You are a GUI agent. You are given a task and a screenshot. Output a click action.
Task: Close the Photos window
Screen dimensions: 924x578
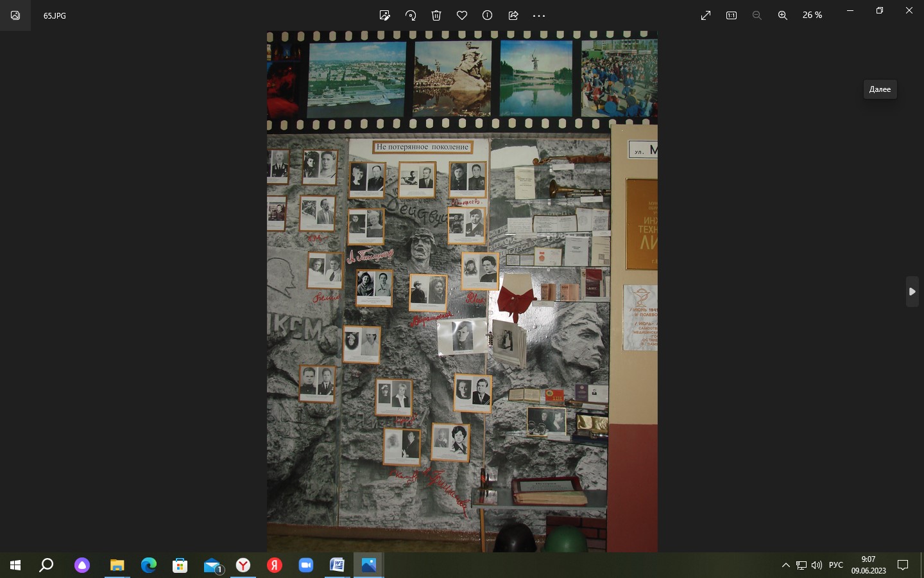tap(909, 10)
